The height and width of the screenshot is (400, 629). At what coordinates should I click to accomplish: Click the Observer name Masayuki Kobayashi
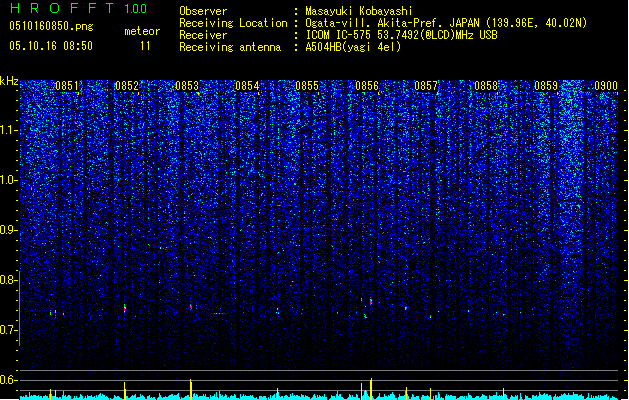click(x=359, y=11)
